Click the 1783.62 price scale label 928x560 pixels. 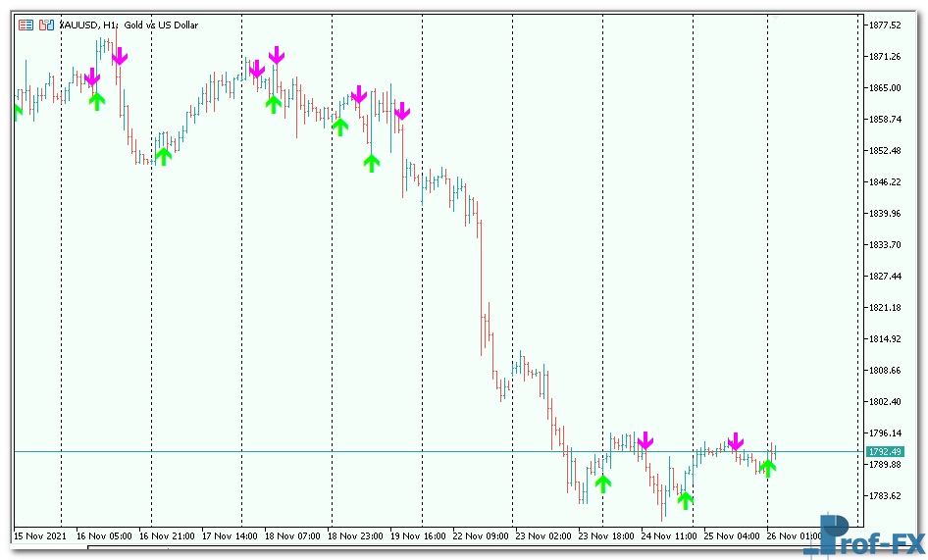[884, 495]
